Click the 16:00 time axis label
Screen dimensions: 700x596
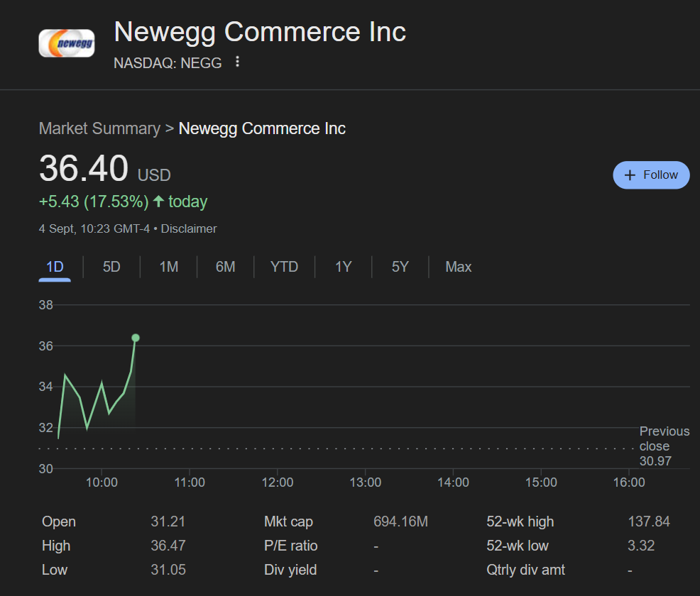(629, 482)
